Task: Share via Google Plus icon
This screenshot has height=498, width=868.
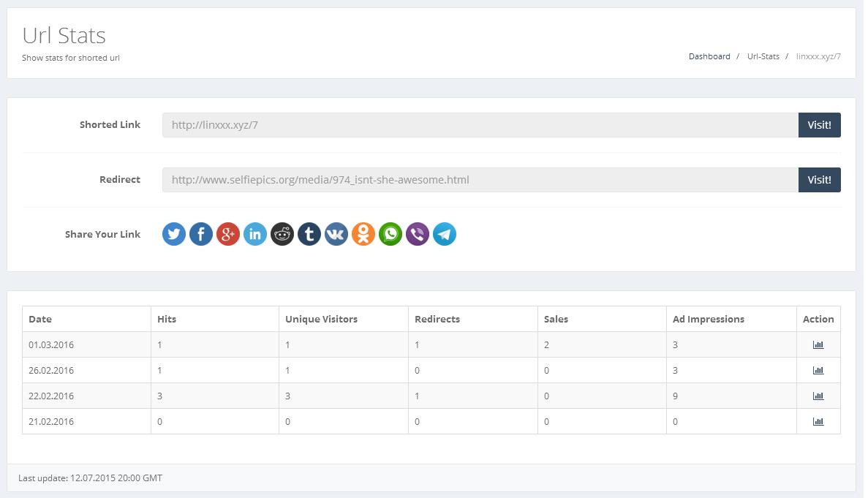Action: (228, 234)
